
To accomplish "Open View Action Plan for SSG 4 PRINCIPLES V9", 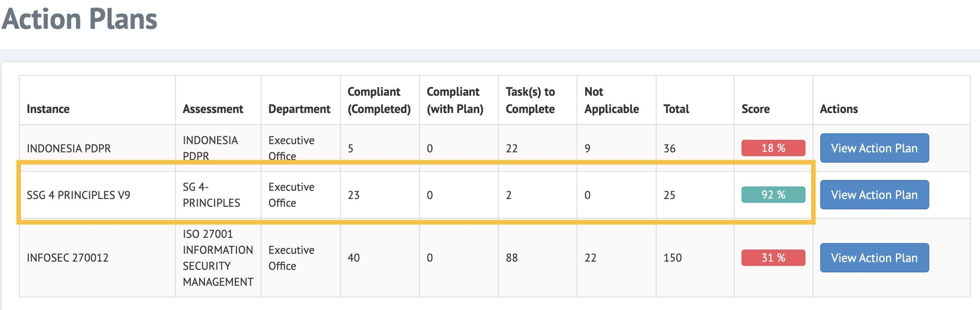I will pos(874,195).
